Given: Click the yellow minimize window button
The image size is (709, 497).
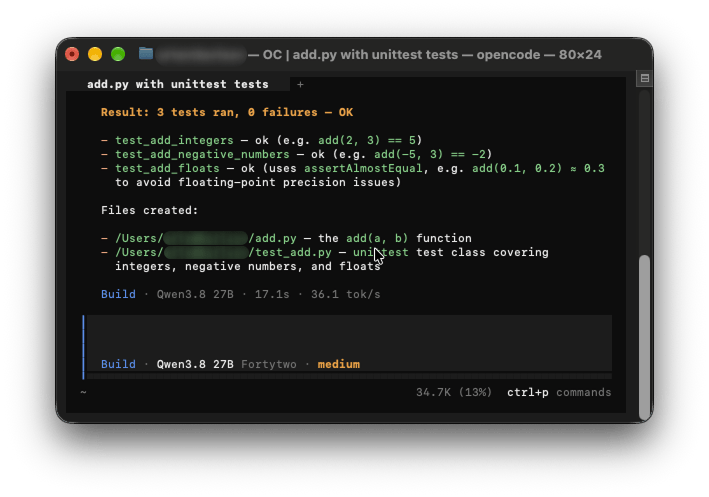Looking at the screenshot, I should tap(95, 54).
